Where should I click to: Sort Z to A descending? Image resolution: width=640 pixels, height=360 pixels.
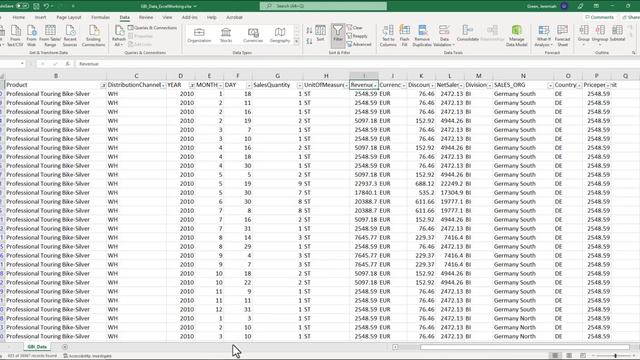tap(309, 41)
